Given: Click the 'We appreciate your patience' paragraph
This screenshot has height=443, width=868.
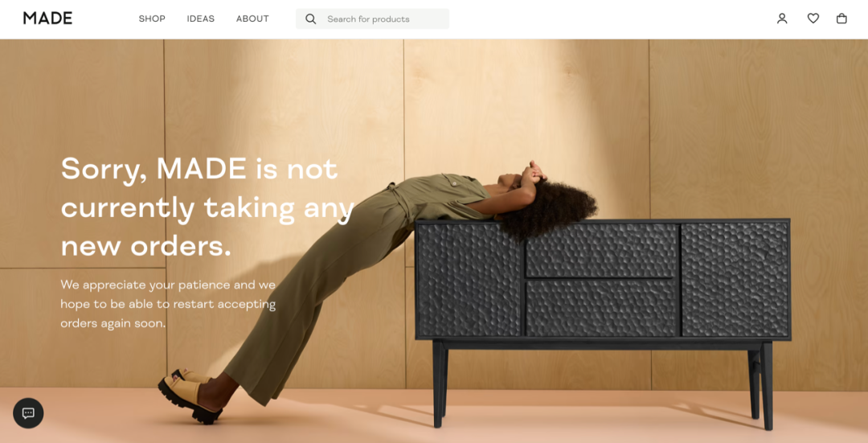Looking at the screenshot, I should point(168,304).
